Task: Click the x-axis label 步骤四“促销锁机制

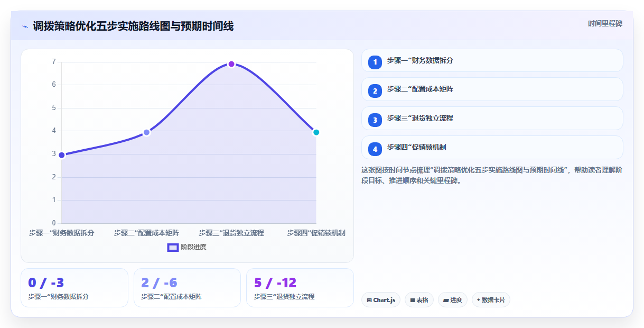Action: pos(316,233)
